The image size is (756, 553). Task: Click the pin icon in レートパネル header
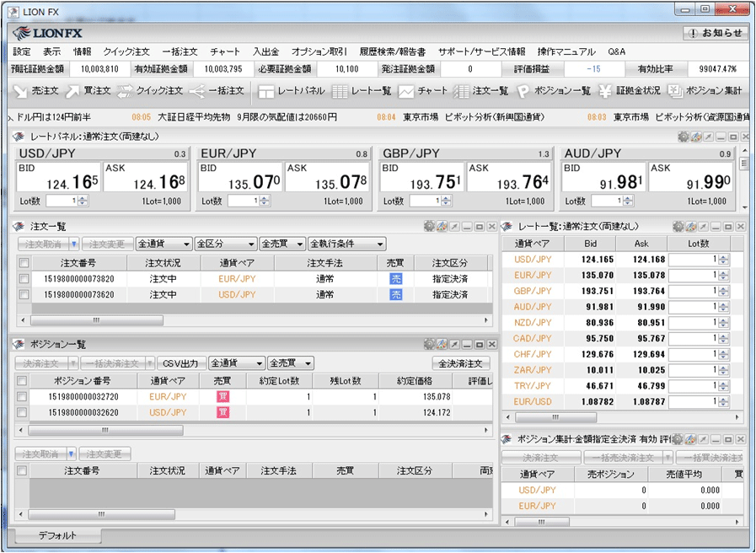tap(708, 137)
